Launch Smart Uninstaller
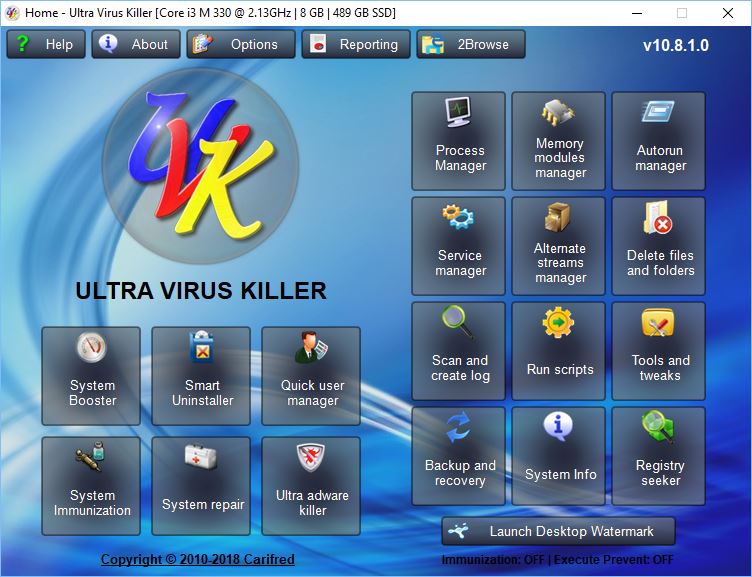 pos(201,376)
